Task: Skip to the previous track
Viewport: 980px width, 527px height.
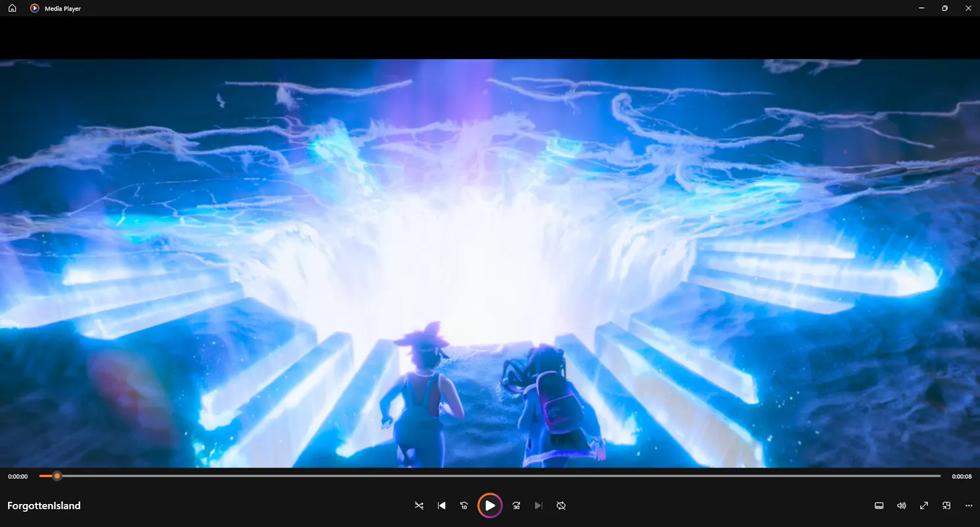Action: 442,506
